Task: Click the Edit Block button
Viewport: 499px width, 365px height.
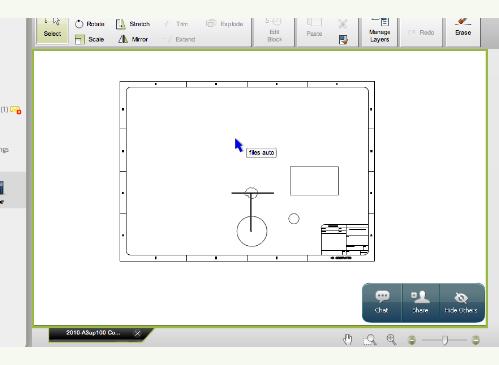Action: (x=274, y=31)
